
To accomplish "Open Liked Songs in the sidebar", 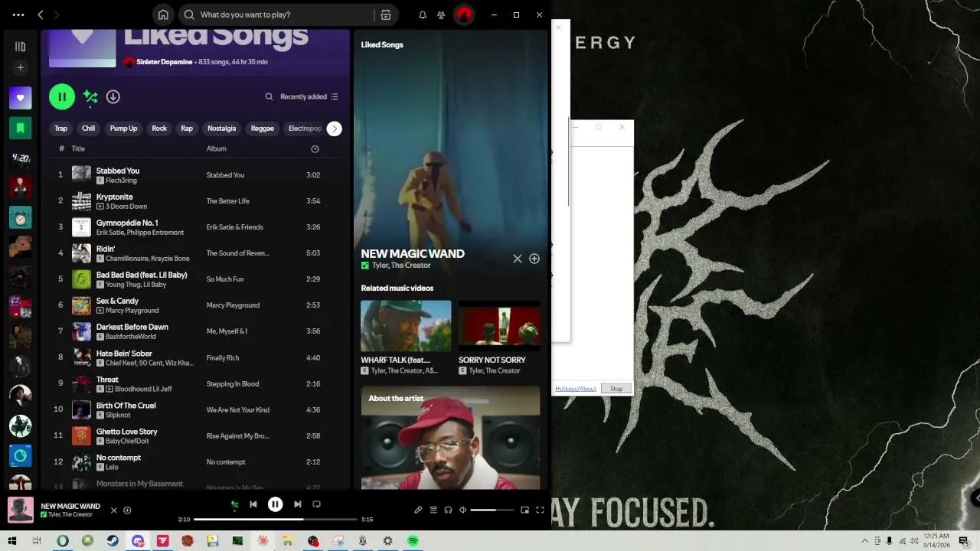I will [21, 98].
